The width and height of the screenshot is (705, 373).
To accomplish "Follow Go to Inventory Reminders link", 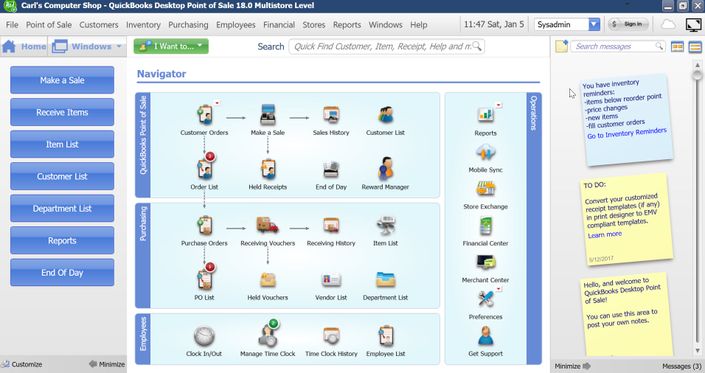I will point(627,133).
